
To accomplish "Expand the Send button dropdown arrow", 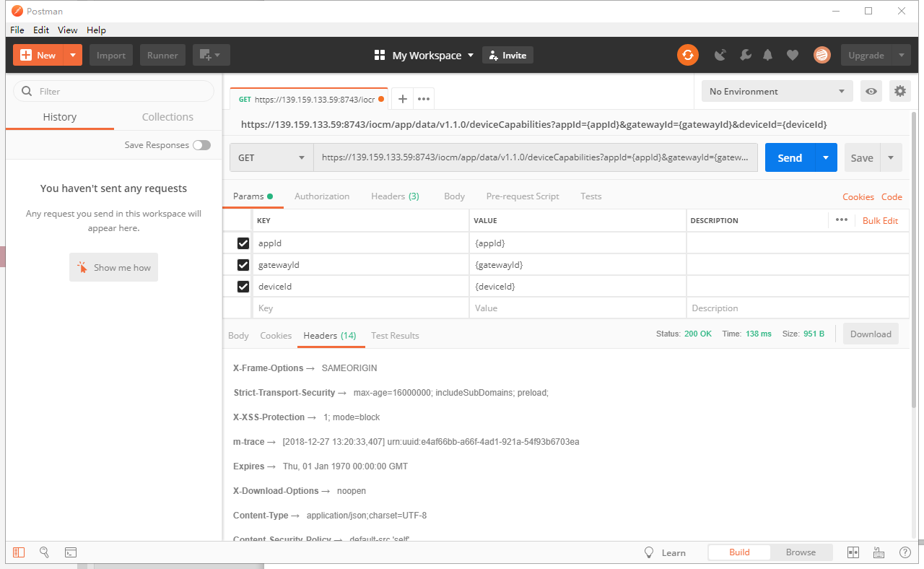I will pyautogui.click(x=826, y=157).
